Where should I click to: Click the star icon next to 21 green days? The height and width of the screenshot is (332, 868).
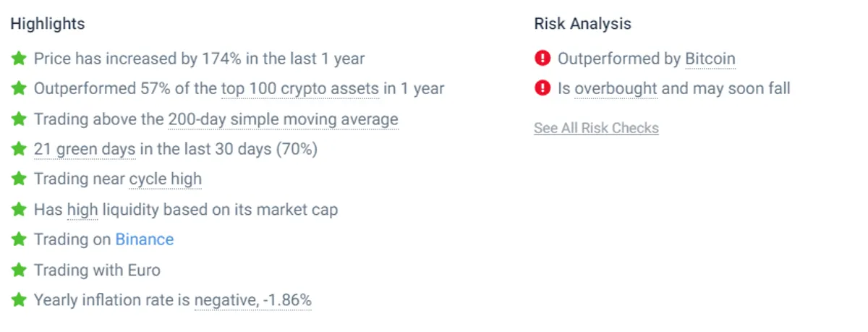(x=19, y=148)
